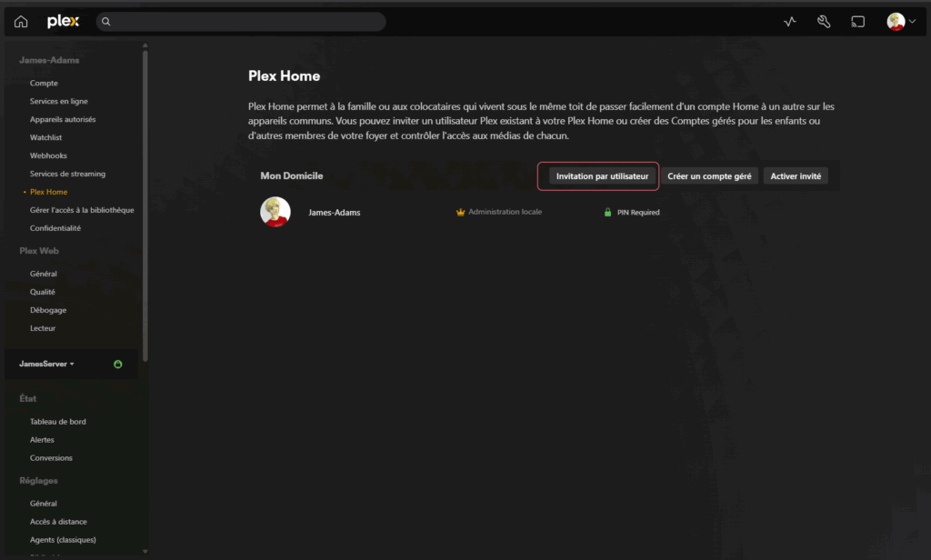Open Réglages Général settings

point(44,504)
